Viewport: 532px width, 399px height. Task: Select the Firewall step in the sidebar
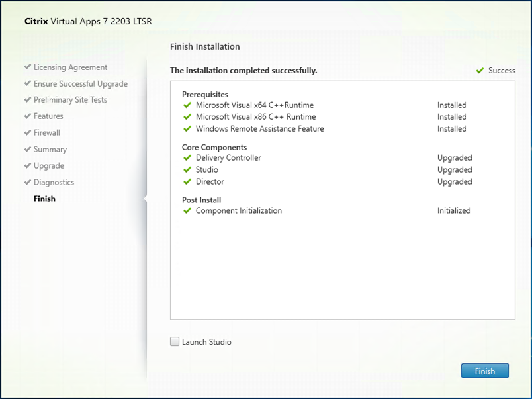coord(47,132)
